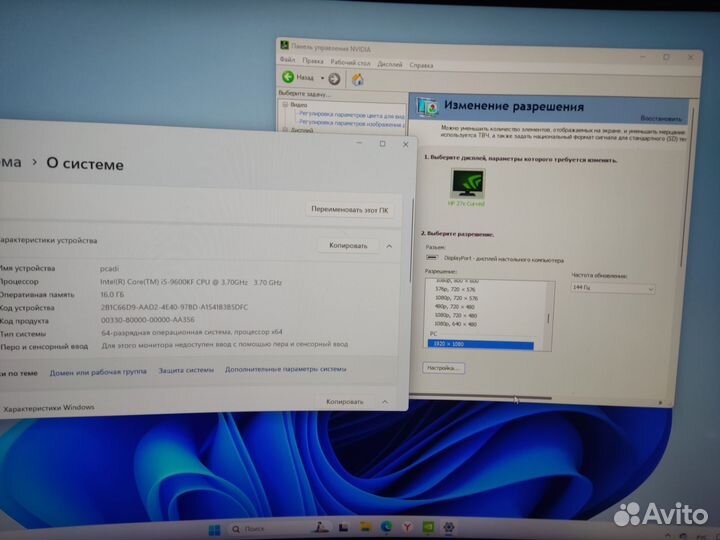Image resolution: width=720 pixels, height=540 pixels.
Task: Open the Справка menu
Action: tap(421, 64)
